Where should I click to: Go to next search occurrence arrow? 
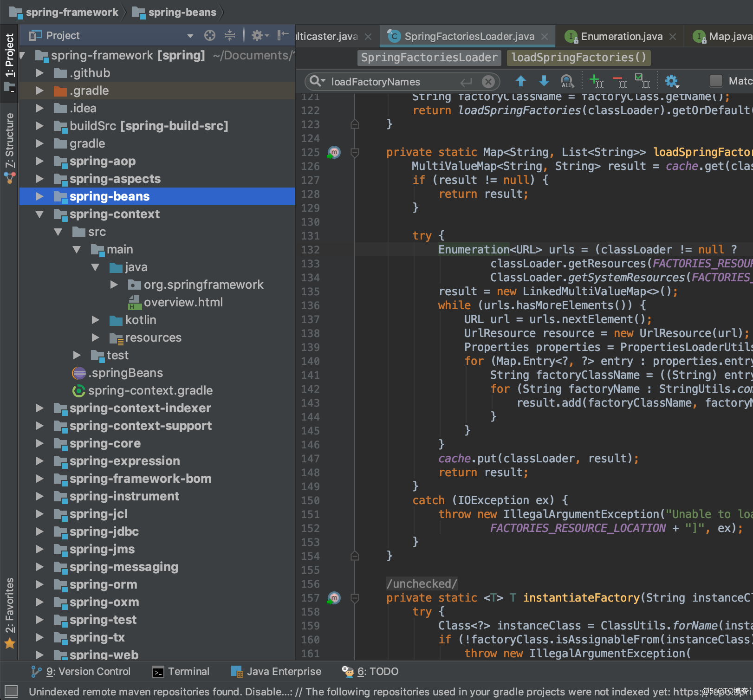(544, 81)
